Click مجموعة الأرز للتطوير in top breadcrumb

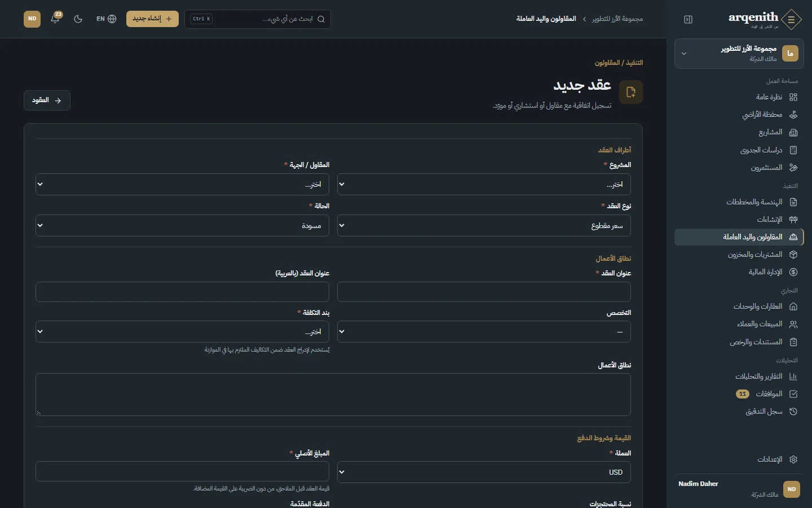click(617, 19)
